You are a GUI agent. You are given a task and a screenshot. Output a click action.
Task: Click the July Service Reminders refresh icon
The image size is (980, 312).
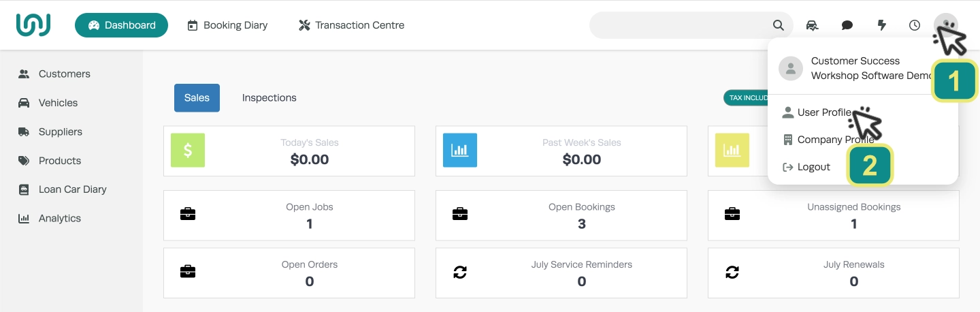click(460, 272)
